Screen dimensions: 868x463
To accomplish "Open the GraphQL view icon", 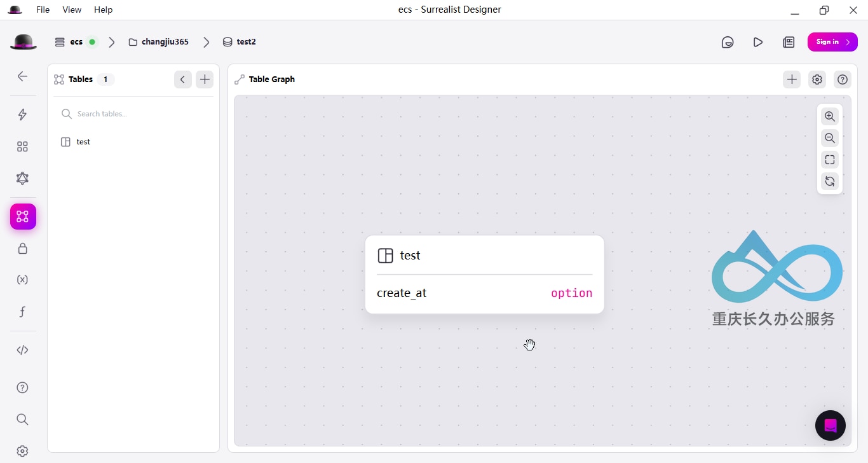I will [22, 178].
